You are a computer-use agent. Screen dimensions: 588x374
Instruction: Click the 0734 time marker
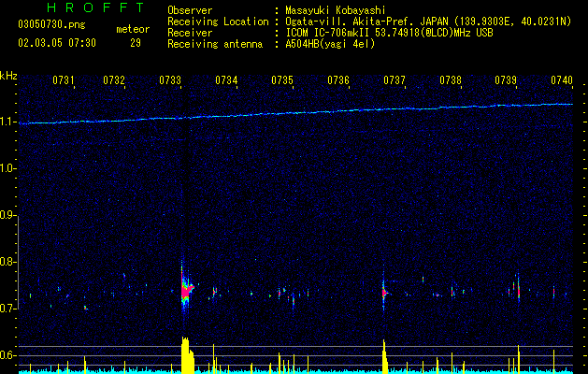point(226,79)
